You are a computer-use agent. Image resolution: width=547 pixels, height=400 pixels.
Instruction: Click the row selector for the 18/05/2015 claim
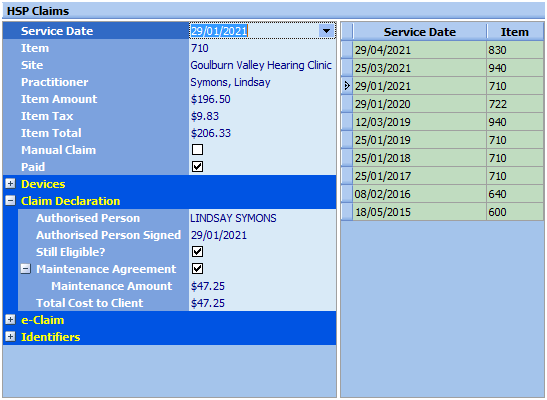click(347, 212)
